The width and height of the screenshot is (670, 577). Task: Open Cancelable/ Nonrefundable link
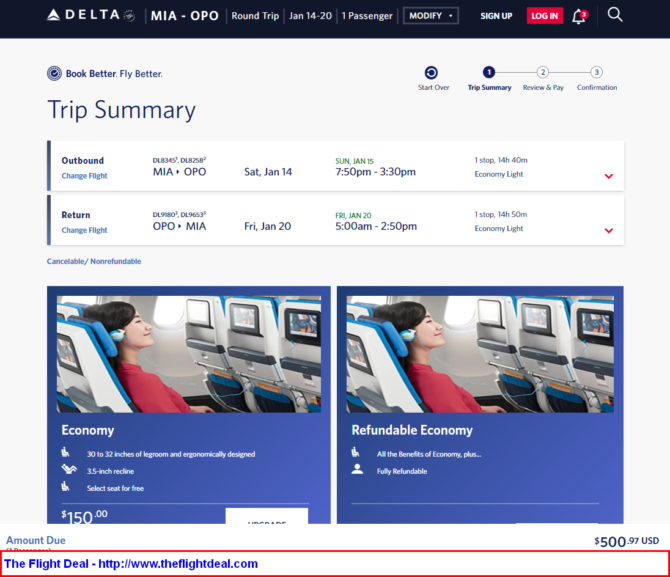tap(94, 261)
